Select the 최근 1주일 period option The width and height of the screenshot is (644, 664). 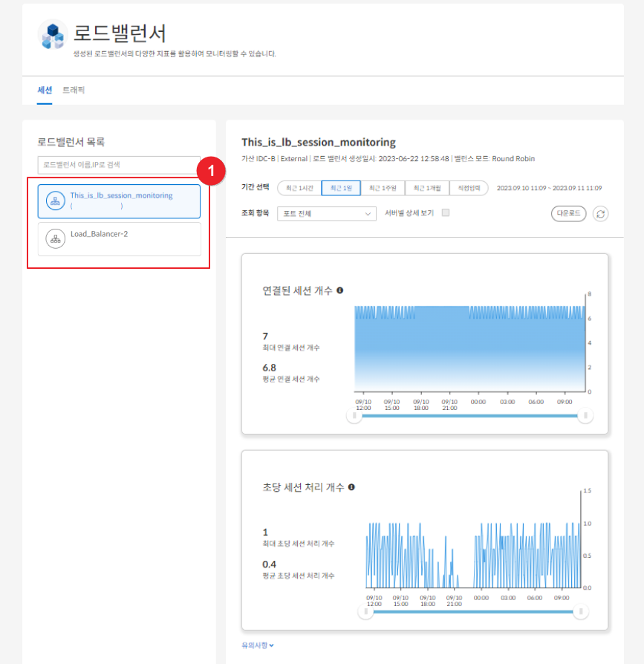383,188
